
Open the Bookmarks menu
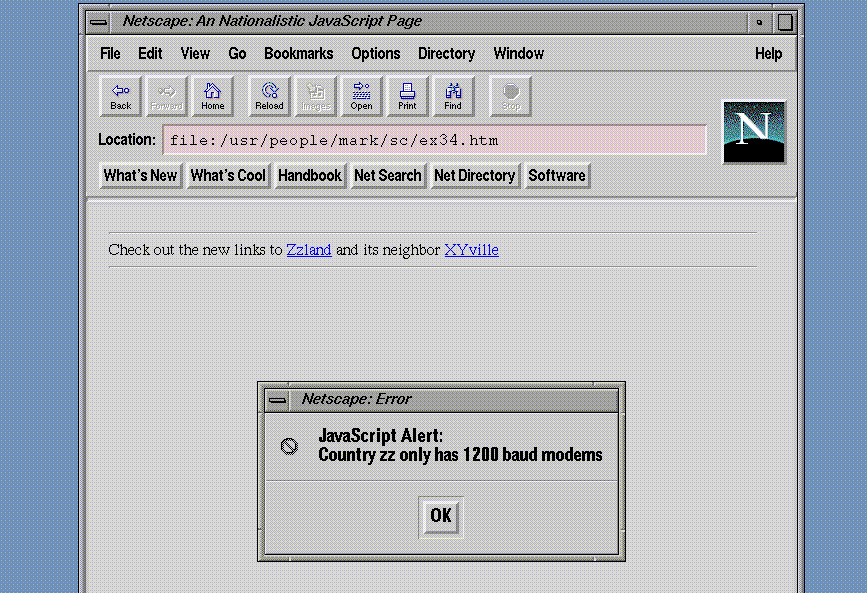(x=298, y=54)
